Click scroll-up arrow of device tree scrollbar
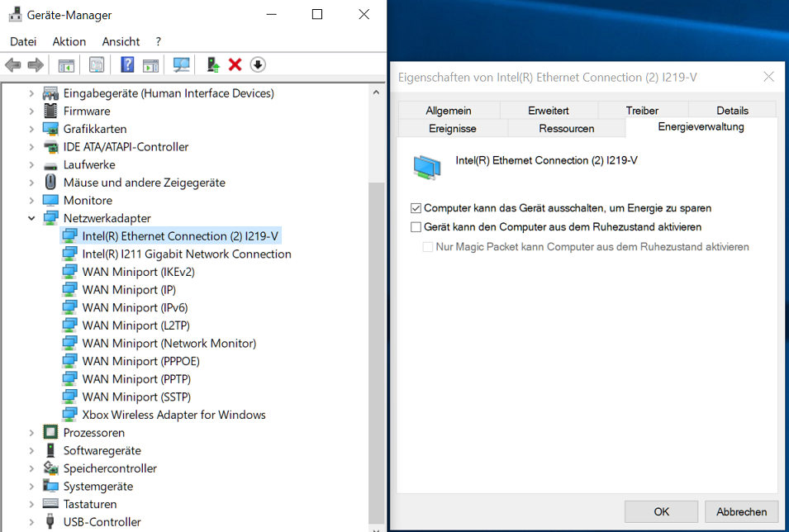 click(376, 92)
